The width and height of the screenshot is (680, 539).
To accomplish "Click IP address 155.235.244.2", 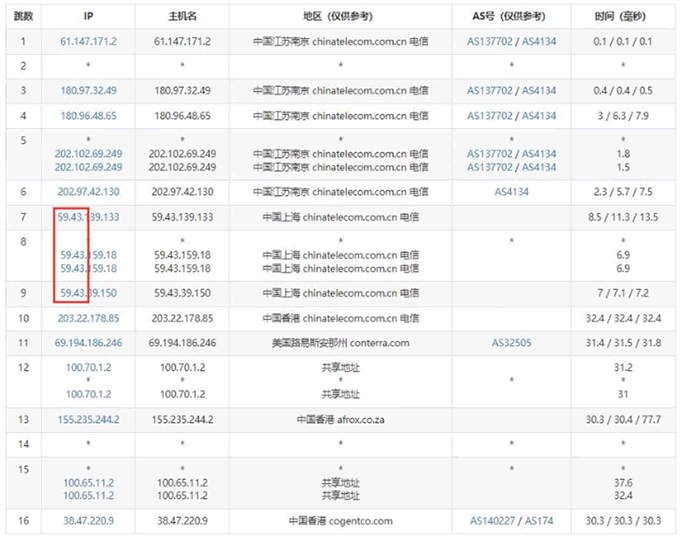I will pos(88,419).
